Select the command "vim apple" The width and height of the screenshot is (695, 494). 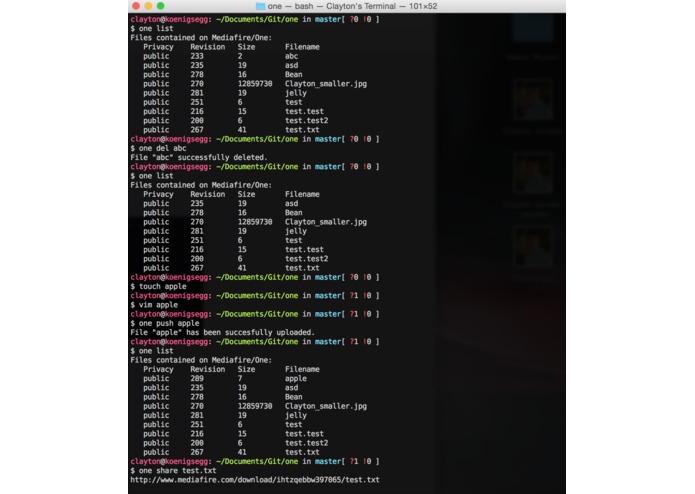click(158, 305)
